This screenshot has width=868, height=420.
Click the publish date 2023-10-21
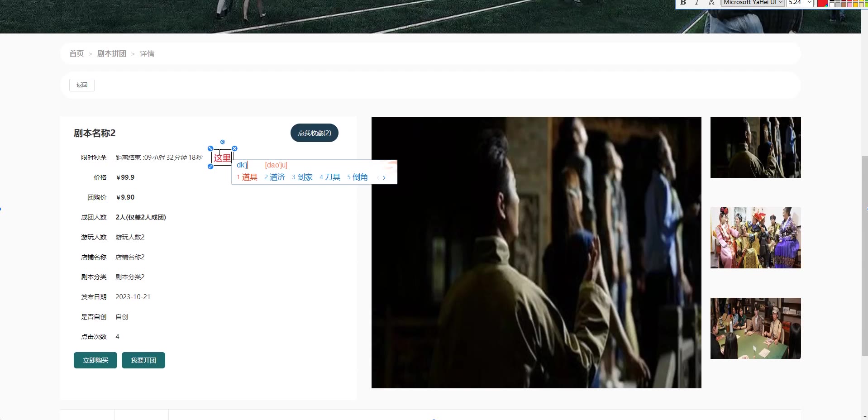(133, 297)
